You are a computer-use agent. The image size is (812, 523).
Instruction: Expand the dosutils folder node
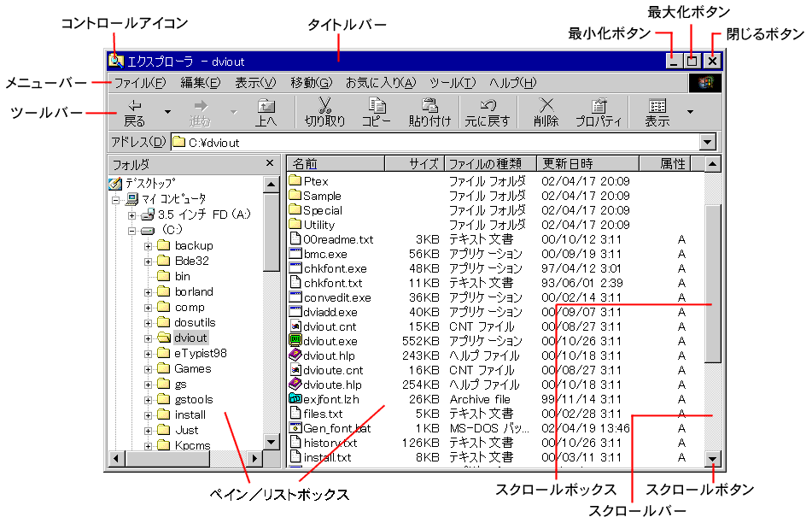click(148, 323)
